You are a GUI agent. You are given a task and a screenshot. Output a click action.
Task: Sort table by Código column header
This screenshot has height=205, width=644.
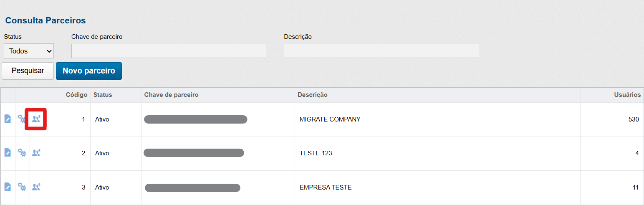click(x=76, y=95)
